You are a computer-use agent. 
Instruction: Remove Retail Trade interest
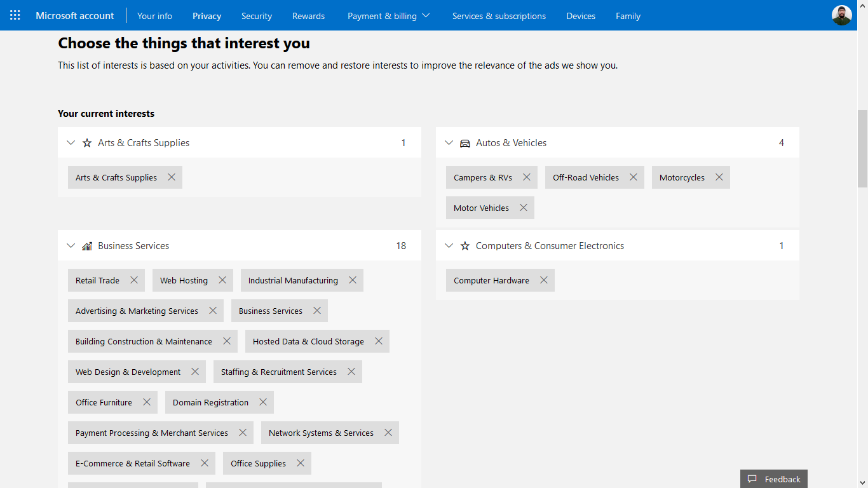134,280
